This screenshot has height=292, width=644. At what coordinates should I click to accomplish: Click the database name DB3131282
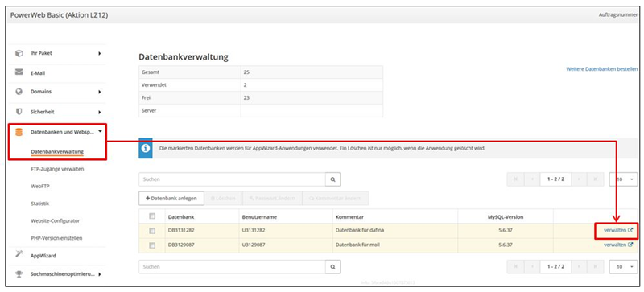pyautogui.click(x=181, y=230)
